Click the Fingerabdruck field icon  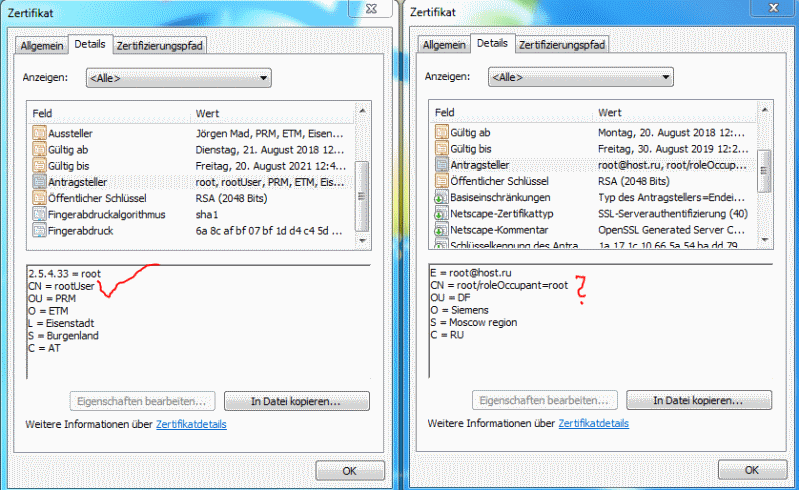(x=39, y=230)
